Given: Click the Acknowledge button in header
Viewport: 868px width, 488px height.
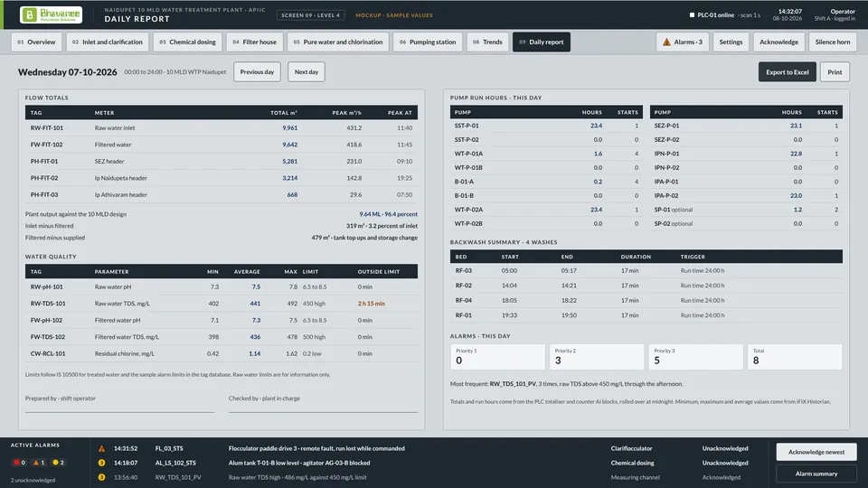Looking at the screenshot, I should [x=778, y=42].
